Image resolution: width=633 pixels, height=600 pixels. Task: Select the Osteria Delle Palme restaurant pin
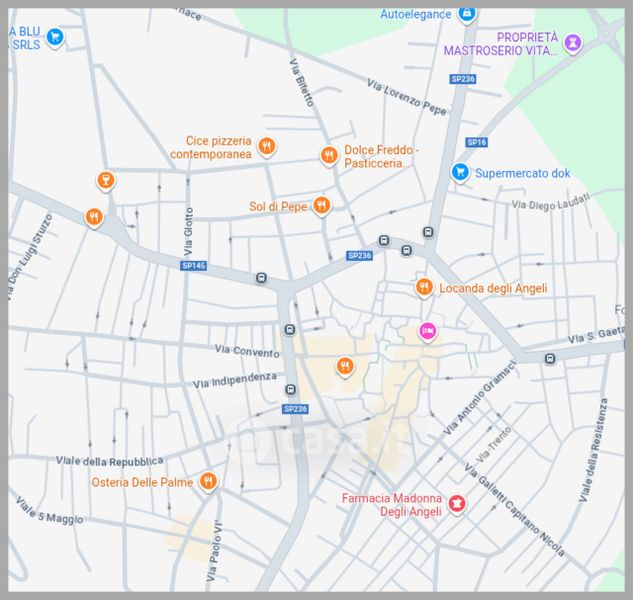pyautogui.click(x=208, y=483)
